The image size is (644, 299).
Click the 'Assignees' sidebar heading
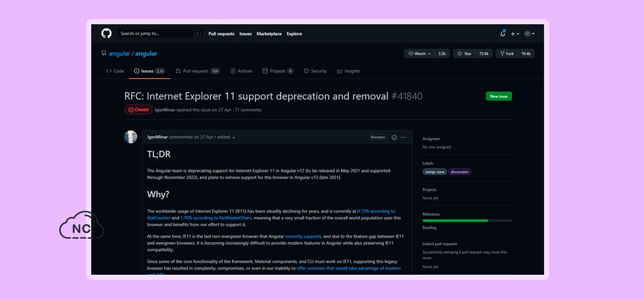pyautogui.click(x=431, y=139)
